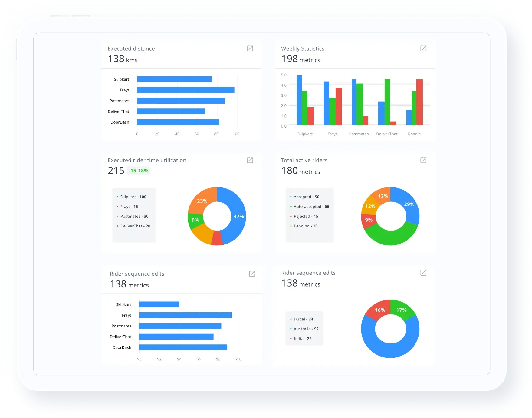Click the Australia - 92 legend item

[x=306, y=329]
